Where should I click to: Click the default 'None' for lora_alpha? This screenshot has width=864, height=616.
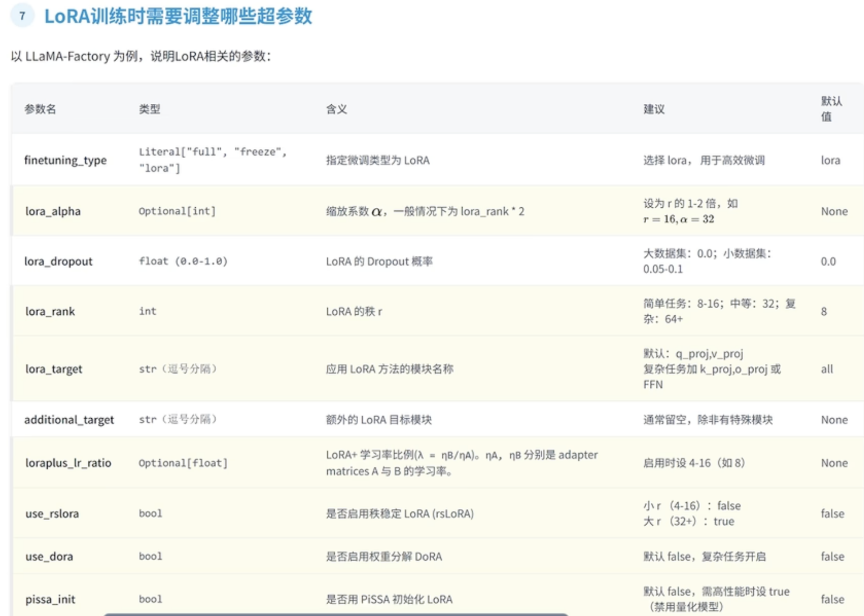[834, 211]
